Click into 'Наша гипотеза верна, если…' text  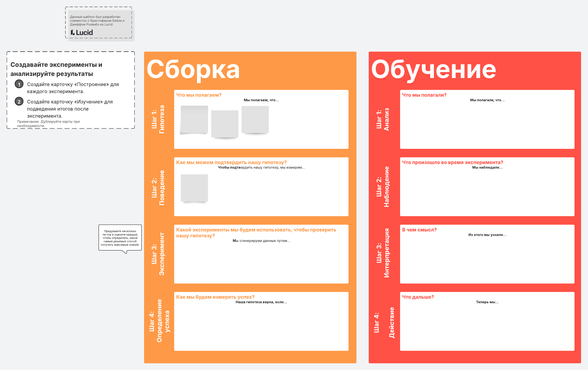click(x=261, y=302)
